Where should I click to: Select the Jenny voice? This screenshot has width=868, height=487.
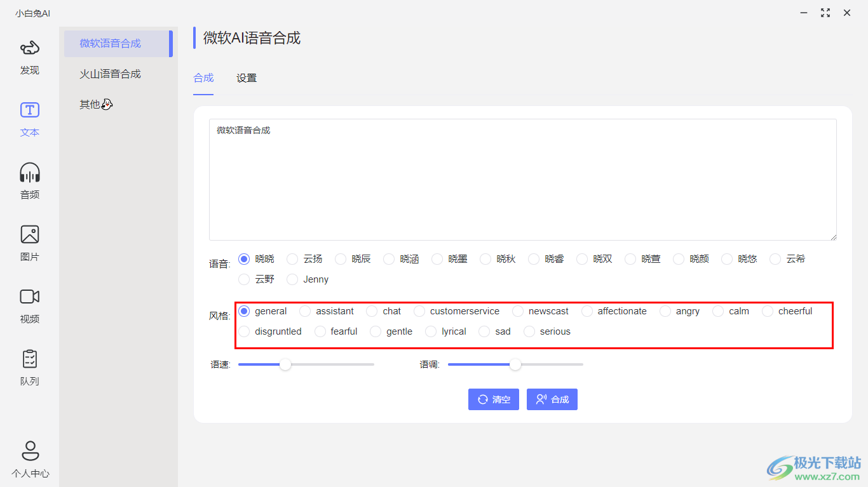[308, 279]
